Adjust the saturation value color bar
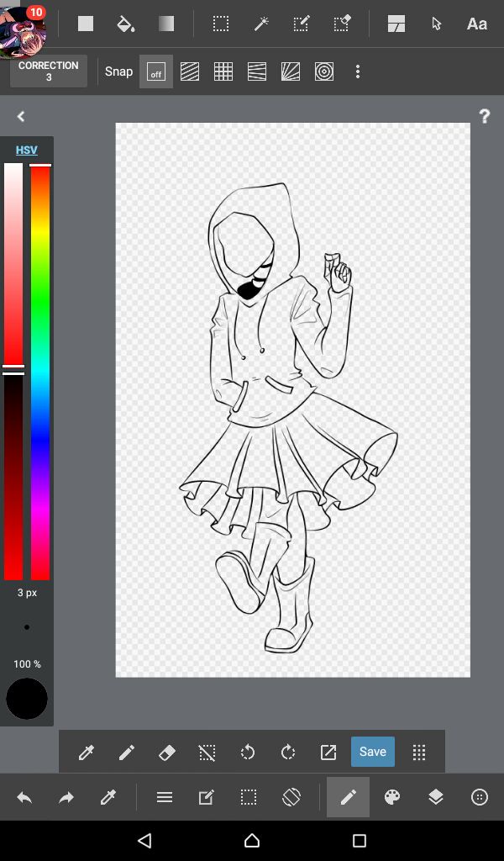The width and height of the screenshot is (504, 861). [x=13, y=371]
